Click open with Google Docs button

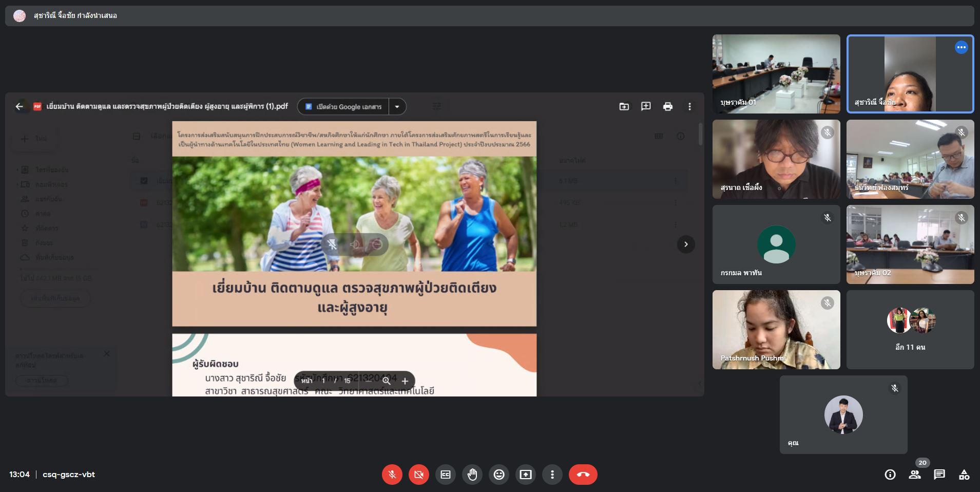(x=343, y=107)
